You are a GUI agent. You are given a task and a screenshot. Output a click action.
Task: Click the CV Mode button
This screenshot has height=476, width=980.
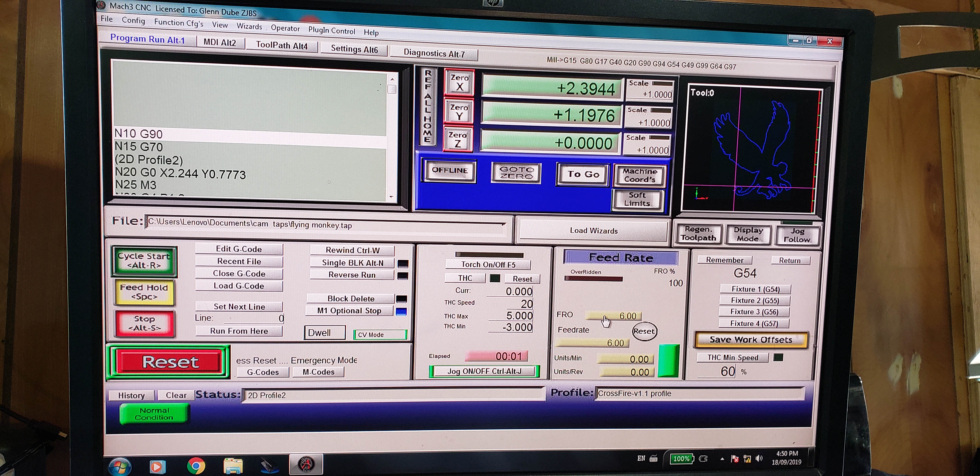coord(380,335)
